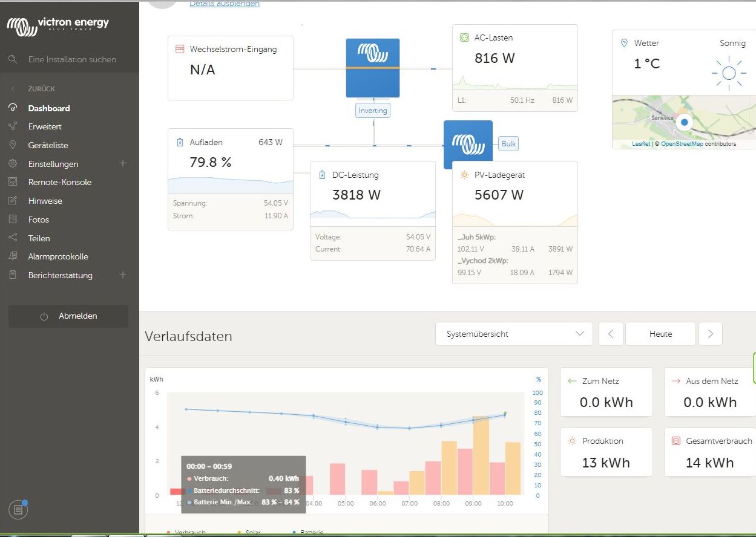Click the Wechselstrom-Eingang grid icon
This screenshot has height=537, width=756.
[x=180, y=49]
